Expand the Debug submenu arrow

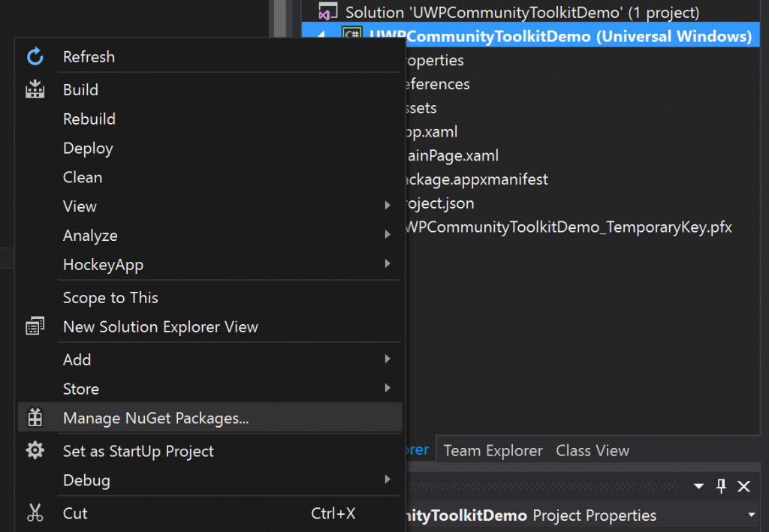(388, 479)
